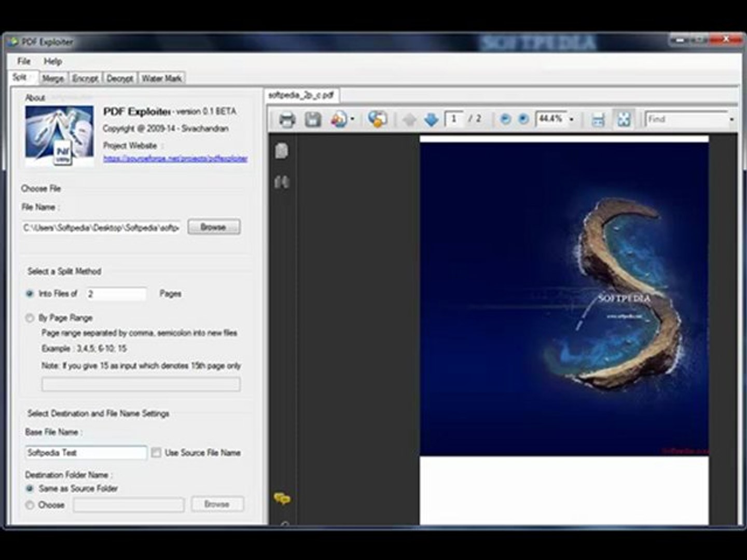The image size is (747, 560).
Task: Open the Water Mark tab
Action: [x=161, y=78]
